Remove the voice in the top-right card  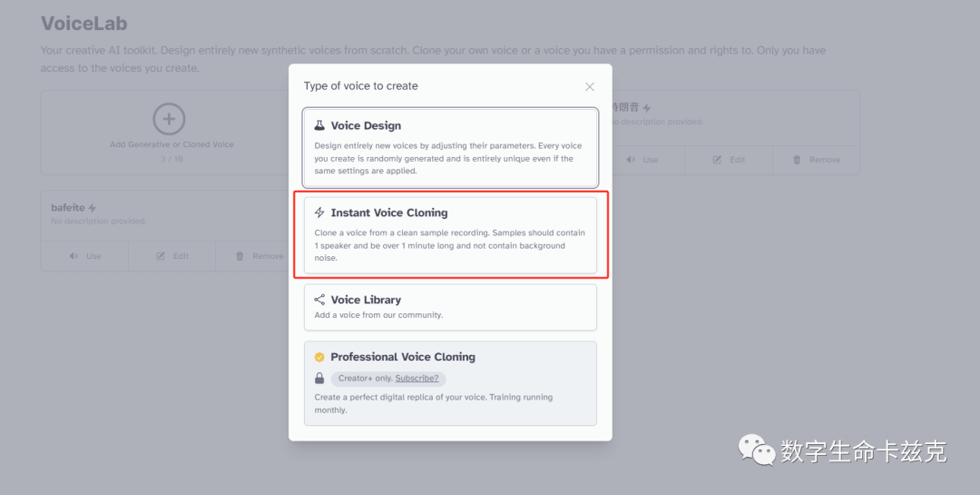point(817,160)
